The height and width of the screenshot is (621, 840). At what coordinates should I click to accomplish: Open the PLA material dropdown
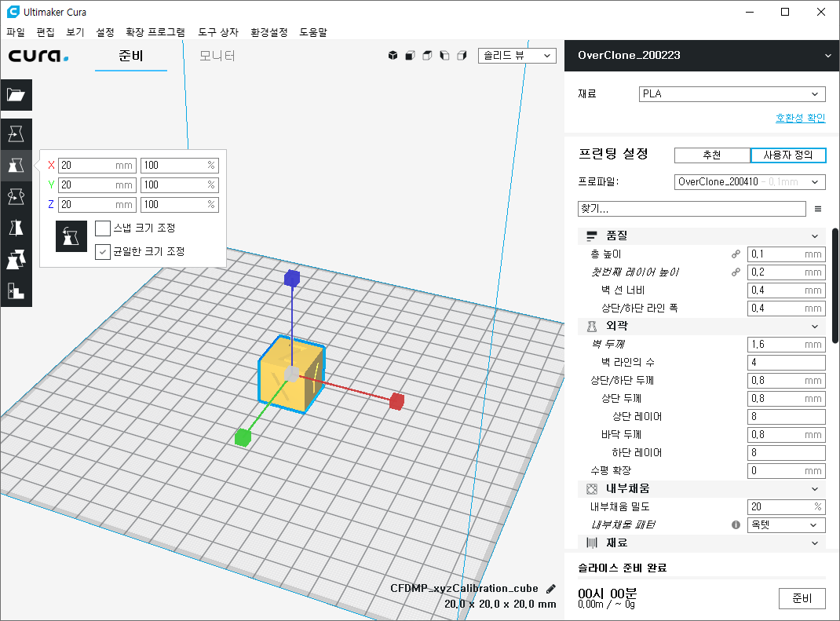point(732,93)
